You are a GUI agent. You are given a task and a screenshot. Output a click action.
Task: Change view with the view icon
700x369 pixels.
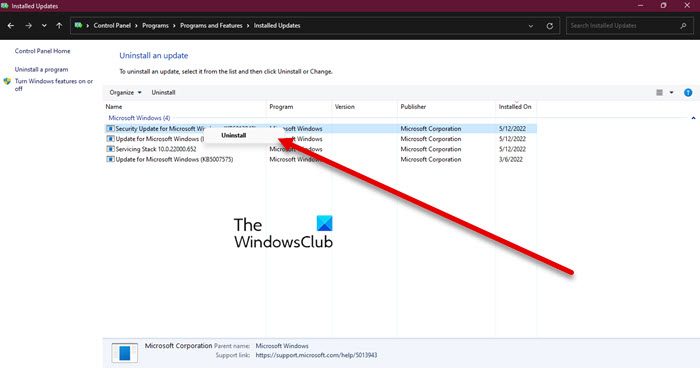coord(659,92)
